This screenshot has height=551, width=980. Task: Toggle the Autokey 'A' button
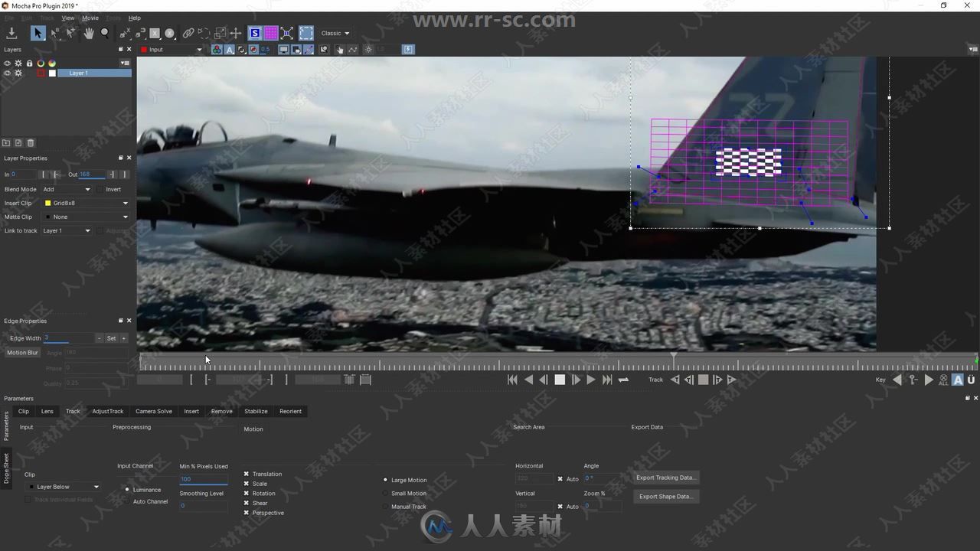pos(958,380)
